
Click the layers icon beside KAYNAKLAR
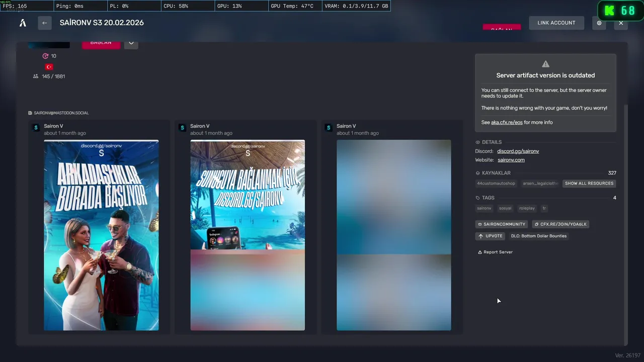coord(478,173)
